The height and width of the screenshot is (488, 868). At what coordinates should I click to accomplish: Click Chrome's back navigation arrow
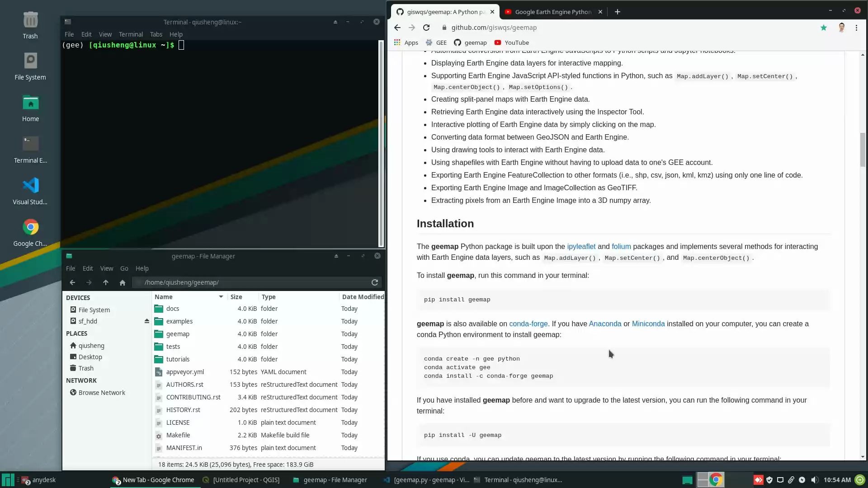pyautogui.click(x=397, y=28)
